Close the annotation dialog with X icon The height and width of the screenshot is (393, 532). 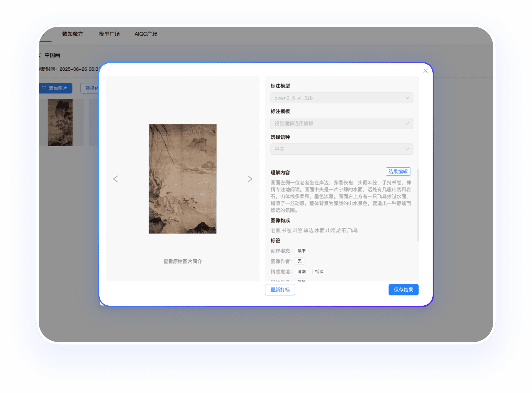[x=425, y=71]
